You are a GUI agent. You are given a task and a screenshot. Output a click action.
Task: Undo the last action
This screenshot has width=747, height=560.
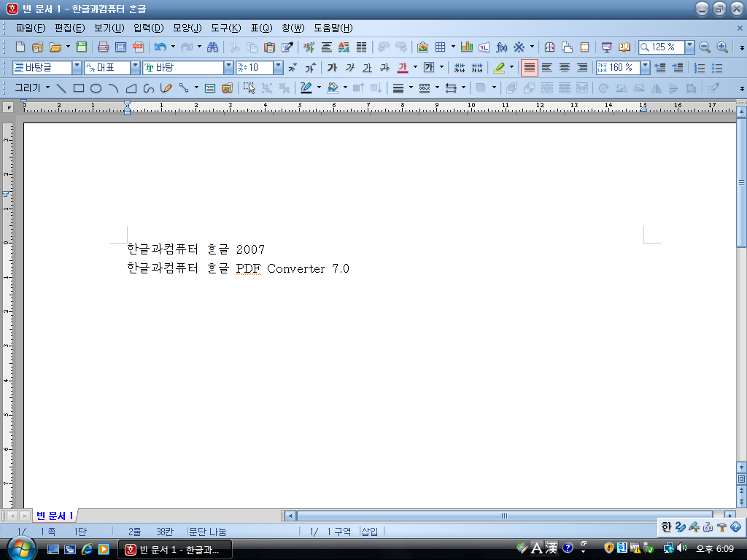[160, 47]
